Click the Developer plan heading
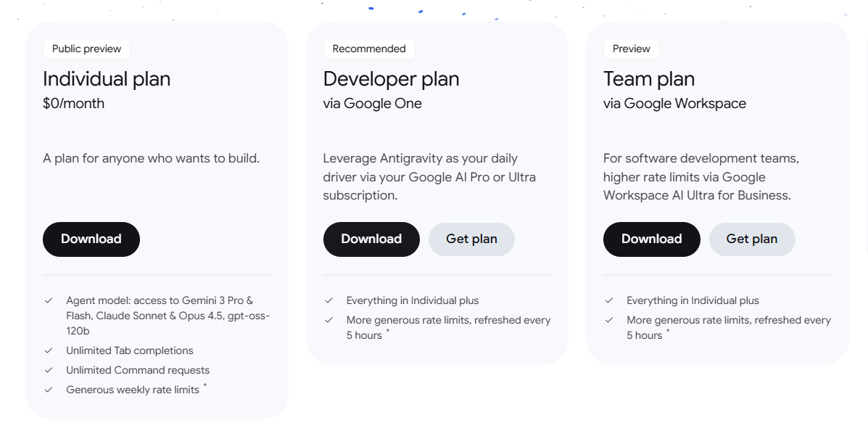Screen dimensions: 868x431 point(391,79)
